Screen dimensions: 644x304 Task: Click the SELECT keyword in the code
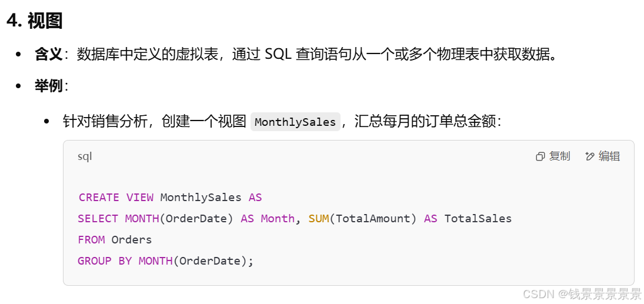(98, 219)
